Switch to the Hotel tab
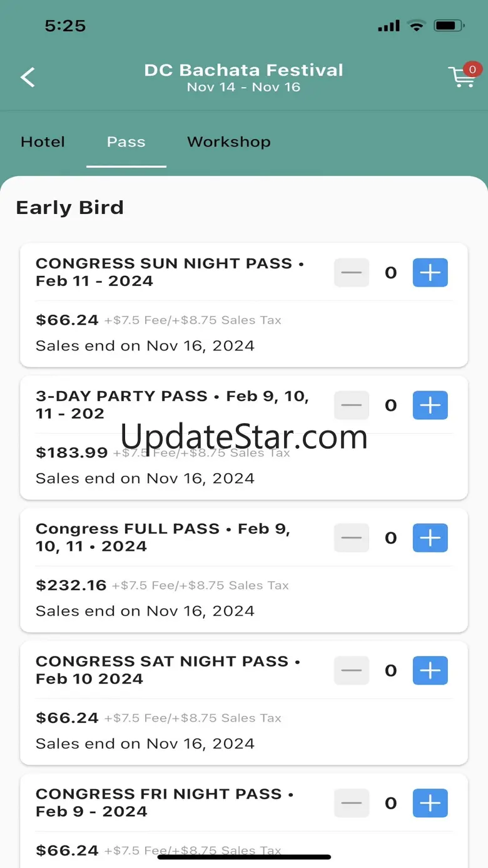This screenshot has height=868, width=488. (x=43, y=142)
